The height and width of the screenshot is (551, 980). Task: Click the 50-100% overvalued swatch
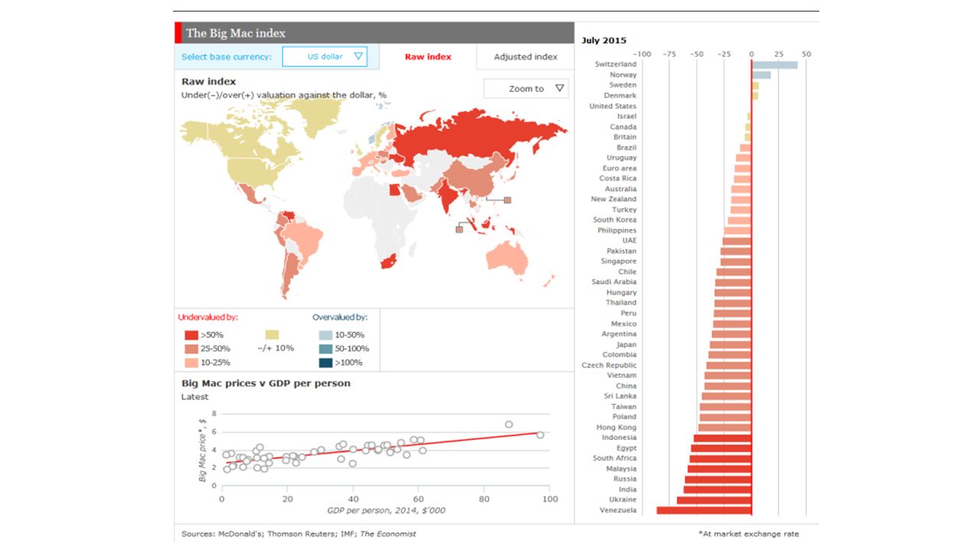point(325,349)
